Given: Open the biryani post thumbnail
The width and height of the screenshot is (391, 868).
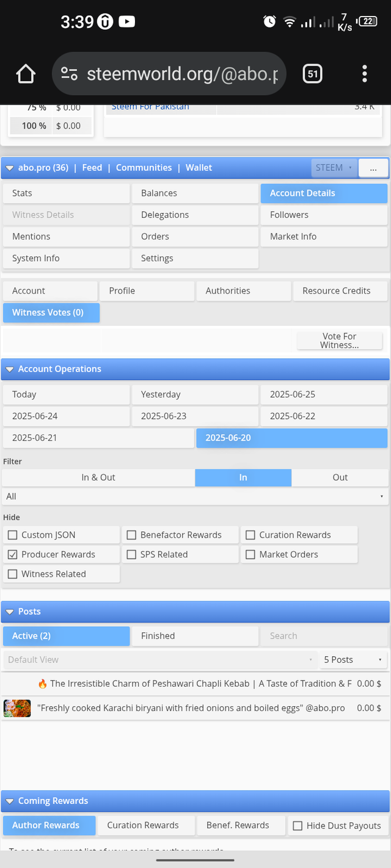Looking at the screenshot, I should pos(17,708).
